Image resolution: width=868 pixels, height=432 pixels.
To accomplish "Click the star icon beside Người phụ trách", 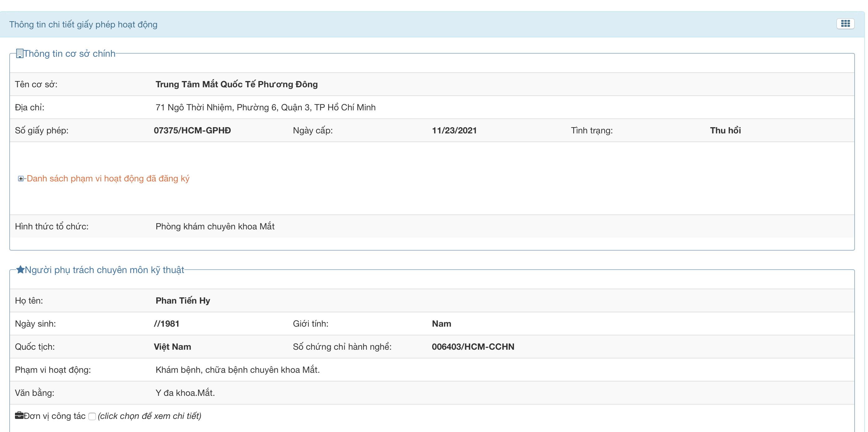I will (20, 269).
